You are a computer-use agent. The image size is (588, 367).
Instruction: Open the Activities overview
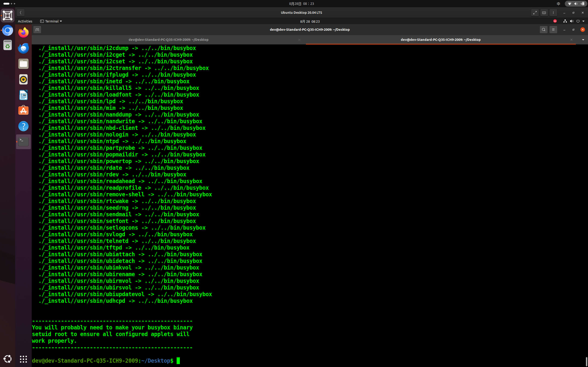click(x=25, y=21)
